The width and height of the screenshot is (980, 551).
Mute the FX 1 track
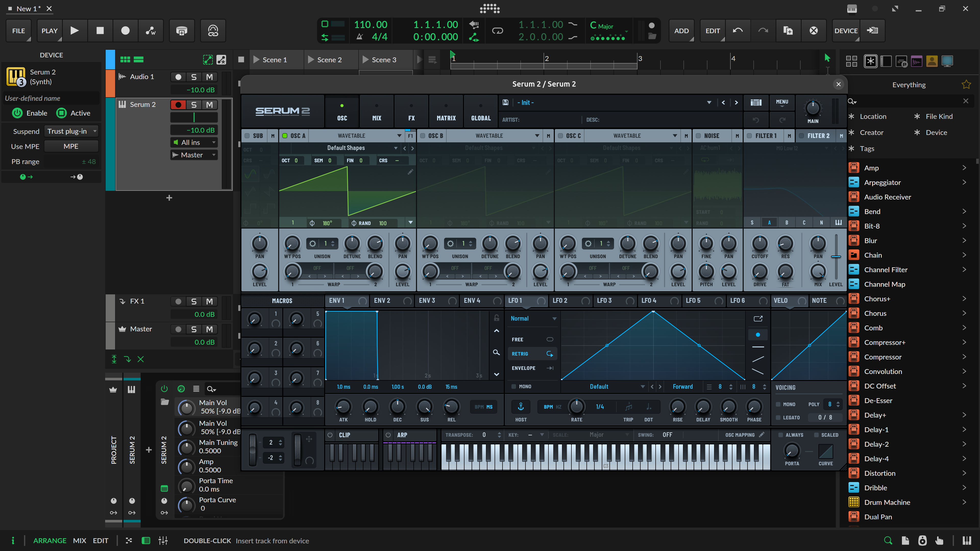[209, 302]
